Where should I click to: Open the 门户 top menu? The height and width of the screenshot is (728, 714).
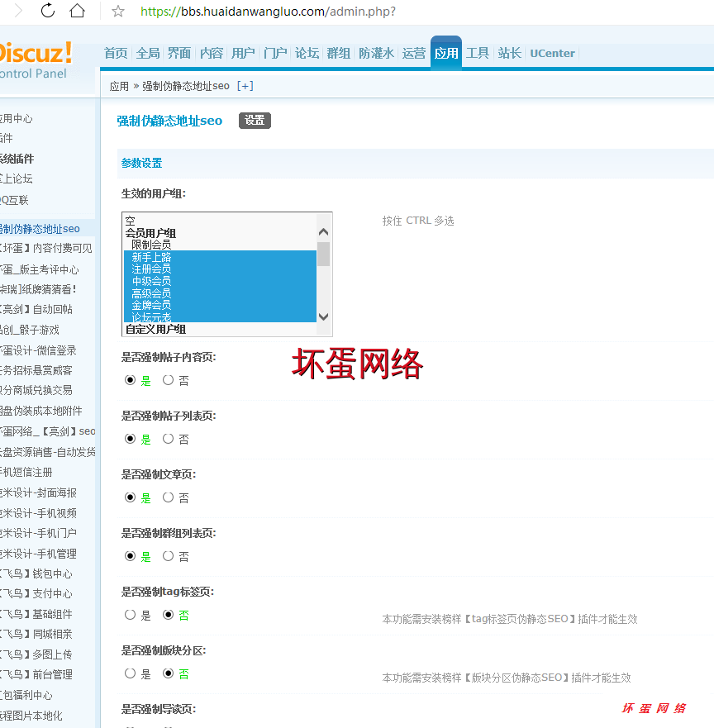click(275, 54)
